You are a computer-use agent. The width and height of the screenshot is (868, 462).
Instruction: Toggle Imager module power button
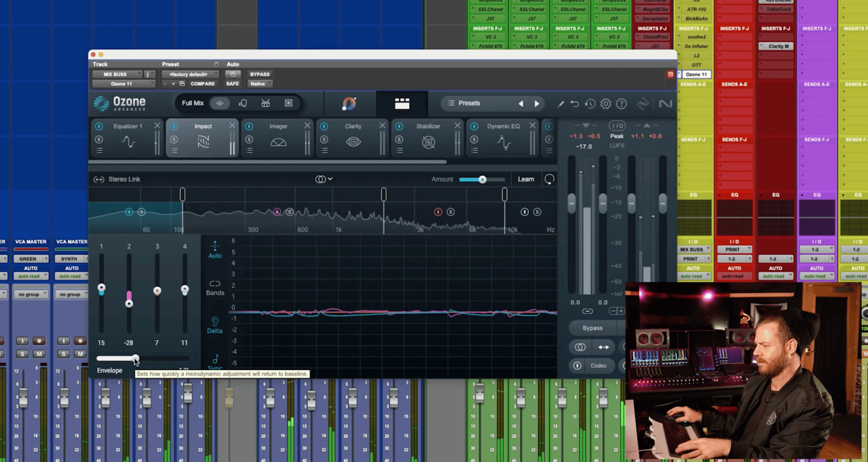(249, 126)
